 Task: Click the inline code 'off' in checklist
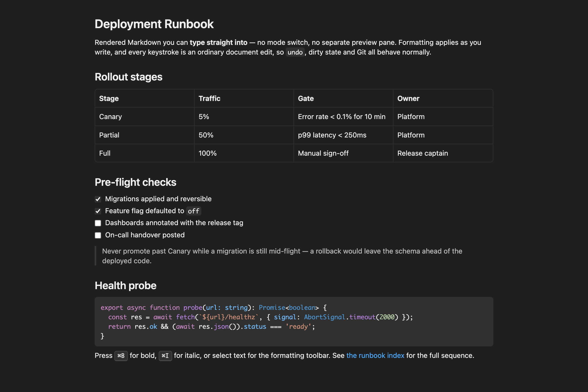tap(194, 211)
